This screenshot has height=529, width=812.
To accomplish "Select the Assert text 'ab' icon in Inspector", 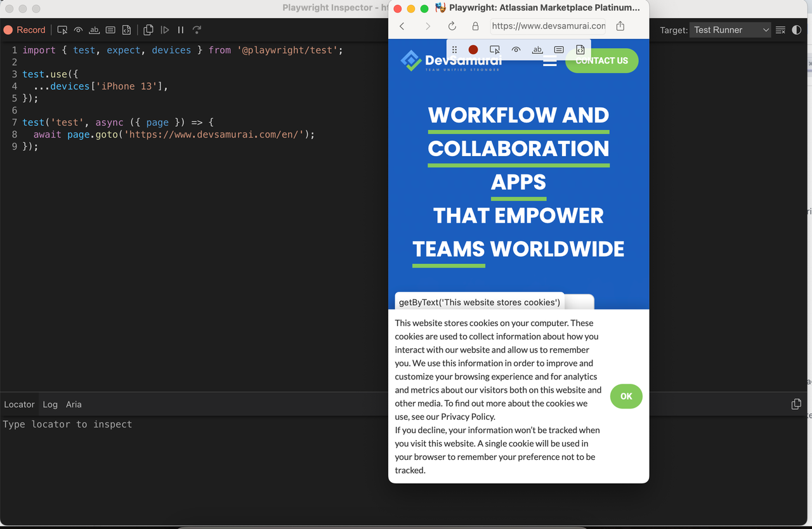I will tap(95, 30).
